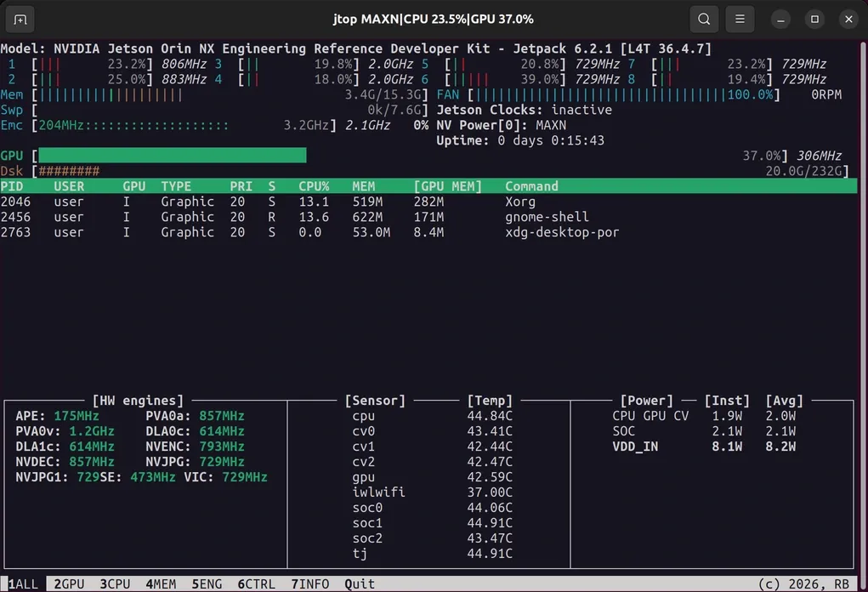868x592 pixels.
Task: Click the SOC power row label
Action: tap(624, 431)
